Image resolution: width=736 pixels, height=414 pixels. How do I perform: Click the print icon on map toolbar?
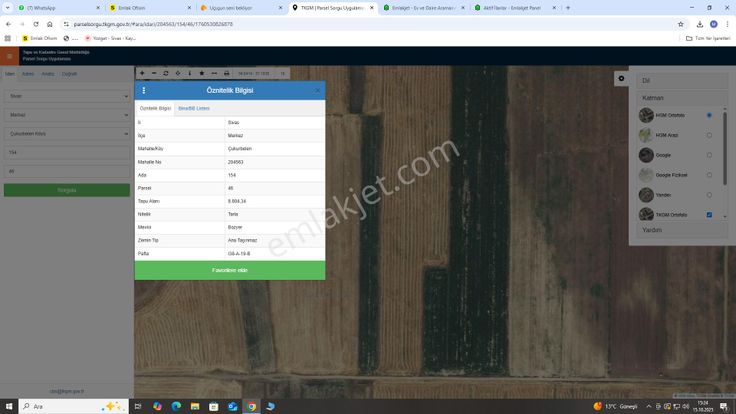coord(226,73)
